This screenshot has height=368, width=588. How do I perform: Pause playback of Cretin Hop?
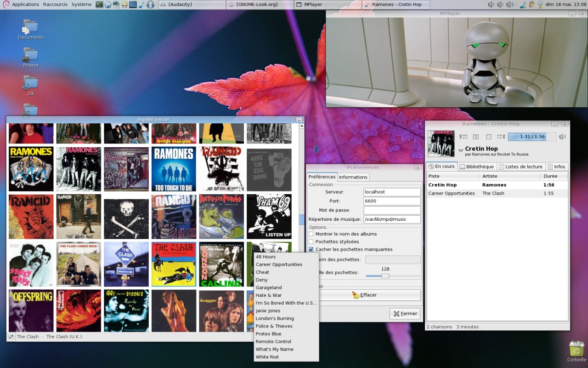pyautogui.click(x=476, y=137)
